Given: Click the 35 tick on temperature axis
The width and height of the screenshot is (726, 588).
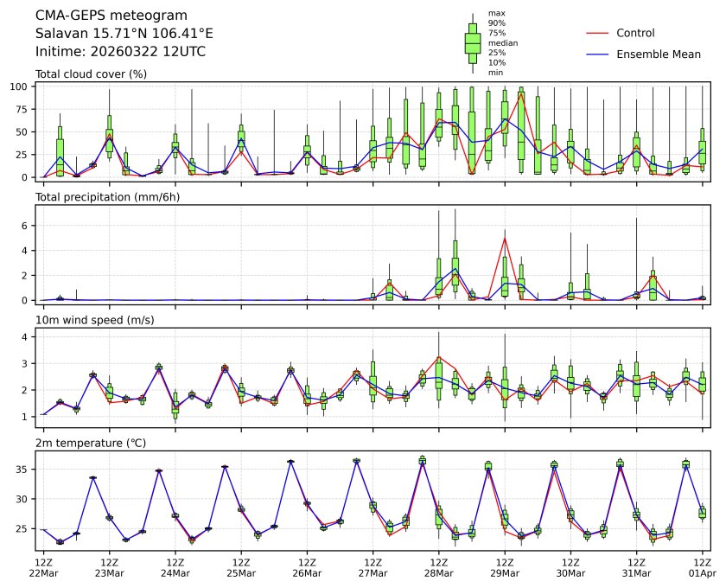Looking at the screenshot, I should [24, 470].
